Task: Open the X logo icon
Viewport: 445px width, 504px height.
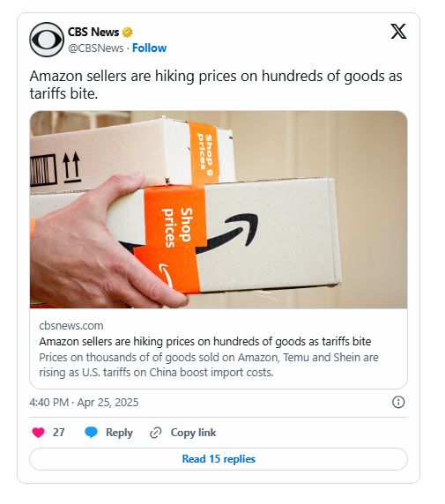Action: pyautogui.click(x=398, y=31)
